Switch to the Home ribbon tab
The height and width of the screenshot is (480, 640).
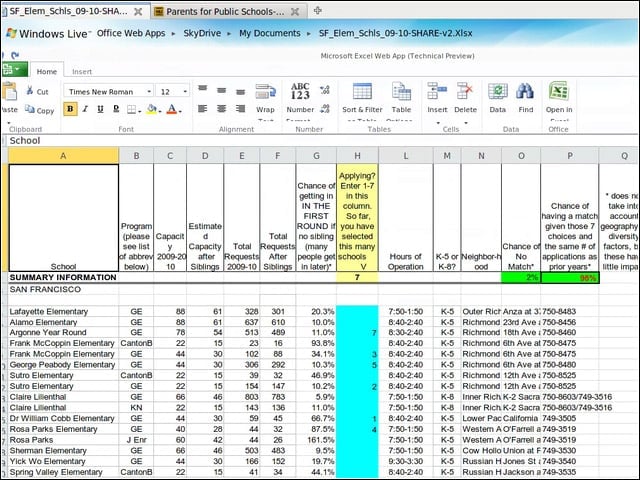point(47,71)
